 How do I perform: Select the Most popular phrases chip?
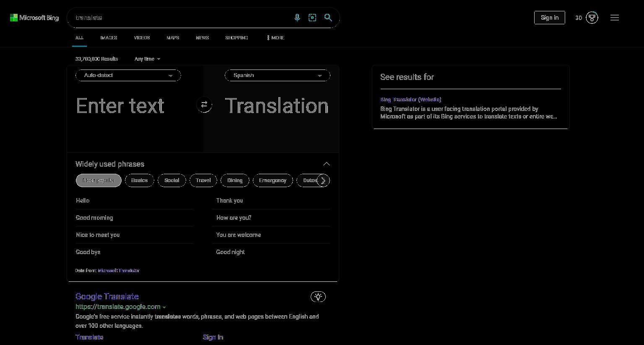[99, 180]
